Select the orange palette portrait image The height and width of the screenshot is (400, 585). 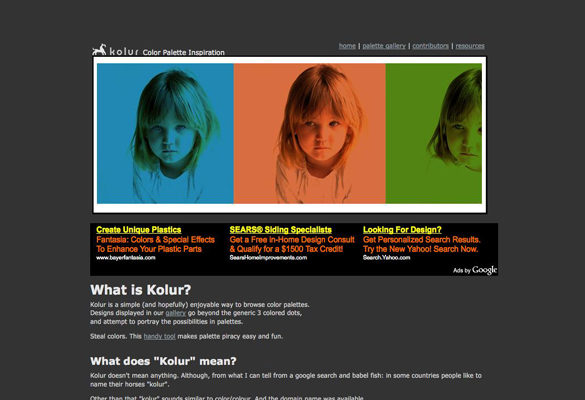tap(309, 134)
